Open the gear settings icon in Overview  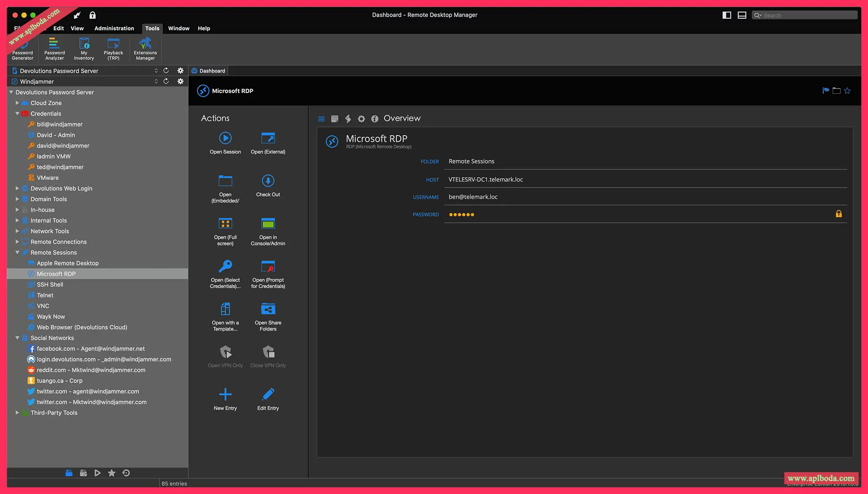pos(361,119)
